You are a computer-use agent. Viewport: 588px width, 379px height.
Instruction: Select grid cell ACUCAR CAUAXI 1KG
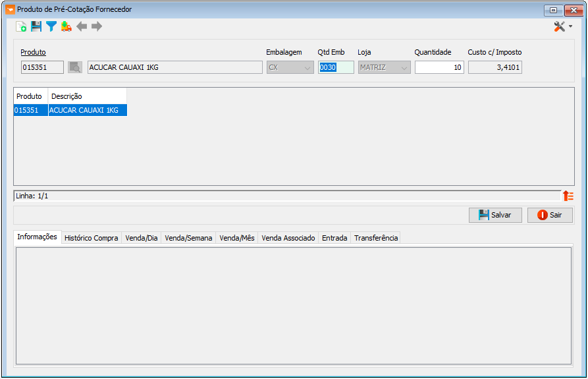pyautogui.click(x=88, y=110)
